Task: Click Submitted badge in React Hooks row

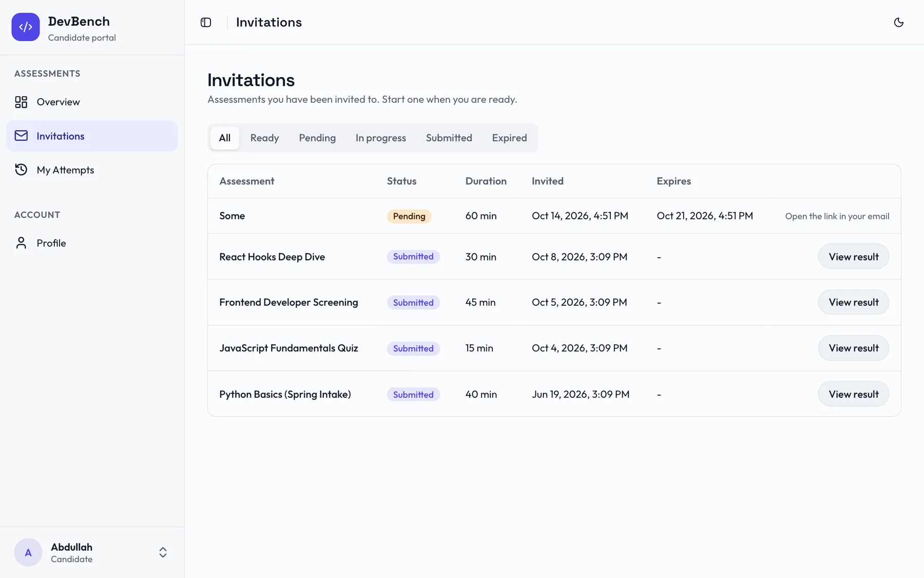Action: (x=413, y=256)
